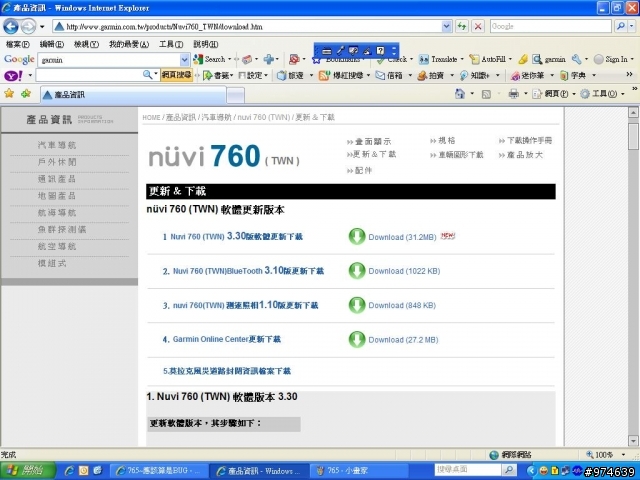Click the Yahoo Y! logo icon
640x480 pixels.
(x=13, y=76)
